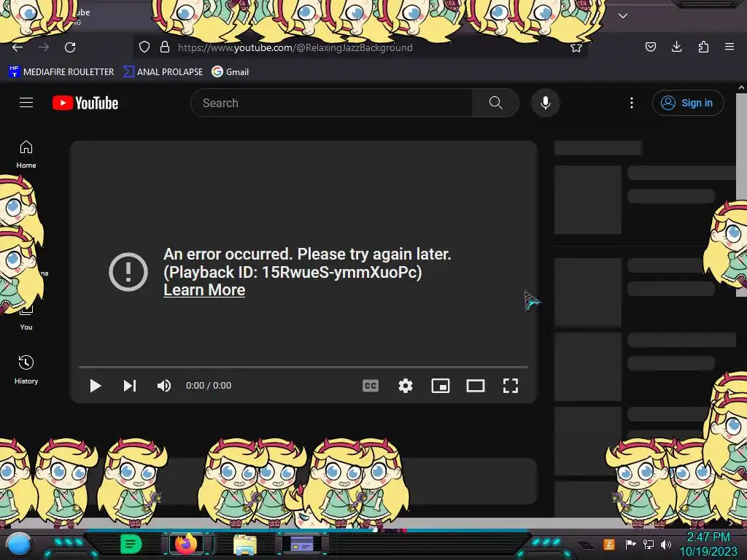Start voice search with the microphone

546,103
